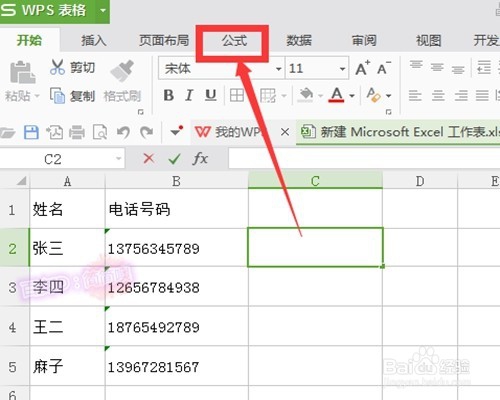Select row 3 header
Screen dimensions: 500x400
(x=14, y=287)
